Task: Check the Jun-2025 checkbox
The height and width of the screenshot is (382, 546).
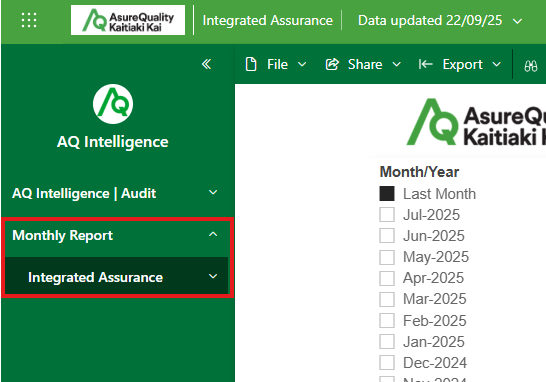Action: click(387, 236)
